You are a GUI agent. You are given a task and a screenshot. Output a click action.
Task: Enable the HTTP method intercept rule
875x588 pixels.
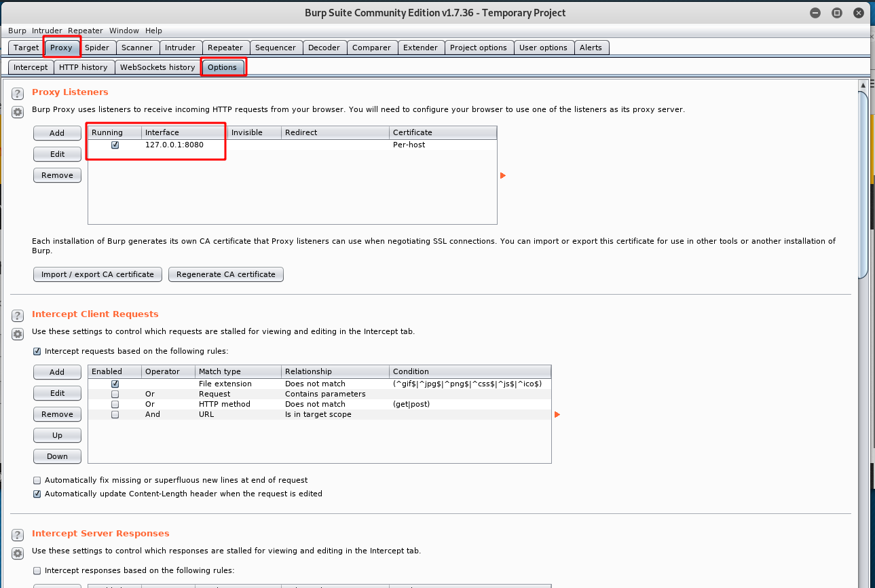(x=115, y=404)
